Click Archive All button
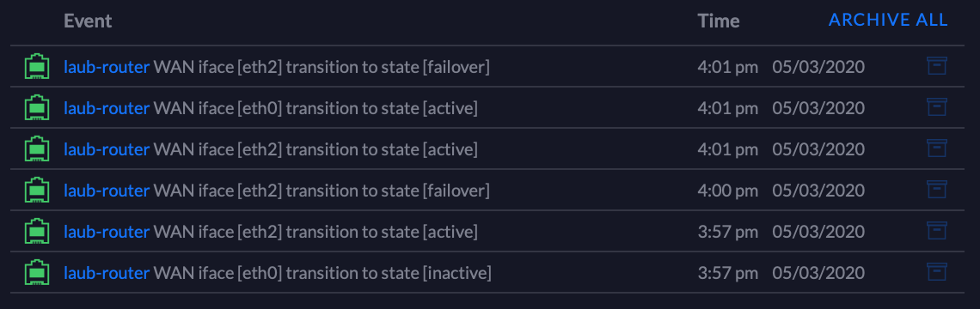The height and width of the screenshot is (309, 980). click(x=888, y=20)
